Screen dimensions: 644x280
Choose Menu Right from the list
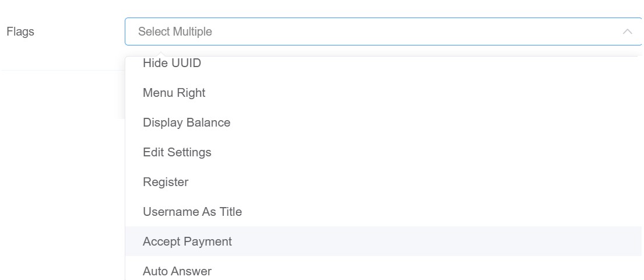(174, 93)
